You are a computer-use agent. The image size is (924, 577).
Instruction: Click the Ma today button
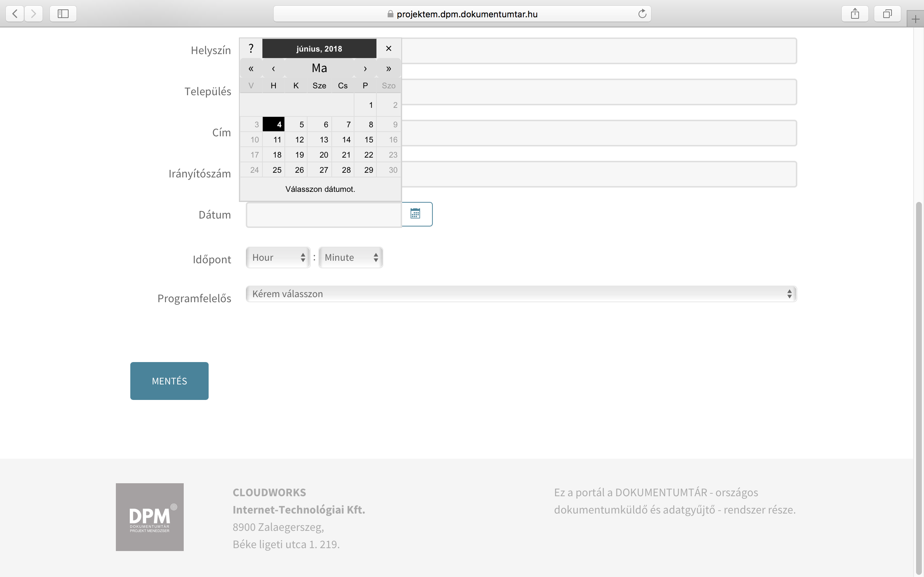click(319, 68)
